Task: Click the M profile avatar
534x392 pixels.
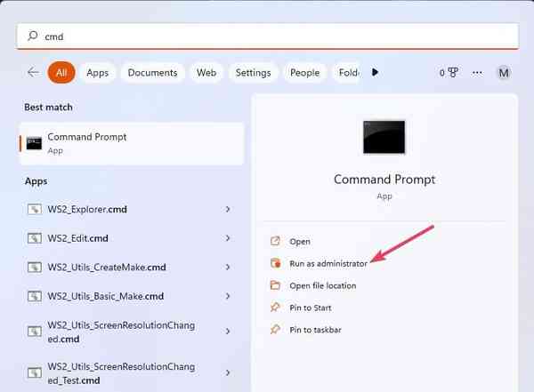Action: point(504,73)
